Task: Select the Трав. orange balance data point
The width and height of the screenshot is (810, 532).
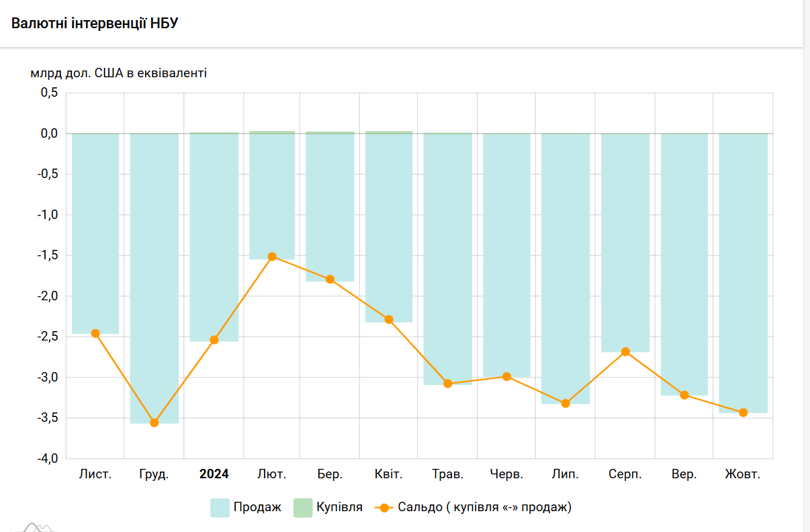Action: (448, 384)
